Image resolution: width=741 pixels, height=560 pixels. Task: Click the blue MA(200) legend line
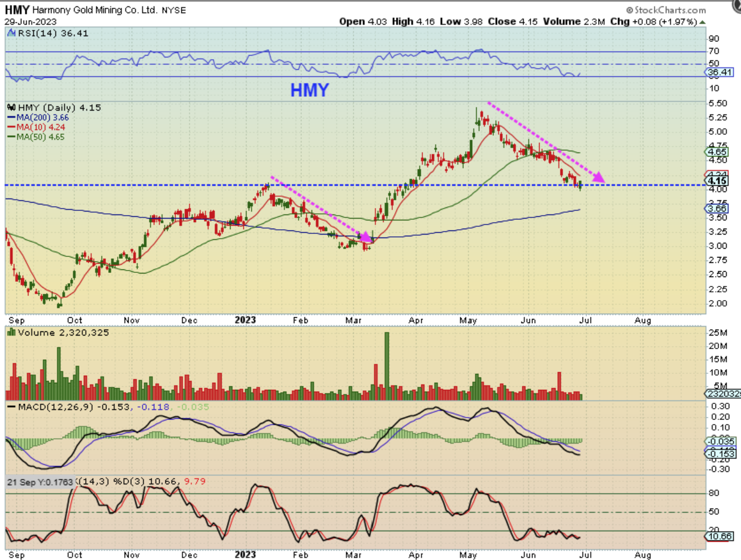11,118
